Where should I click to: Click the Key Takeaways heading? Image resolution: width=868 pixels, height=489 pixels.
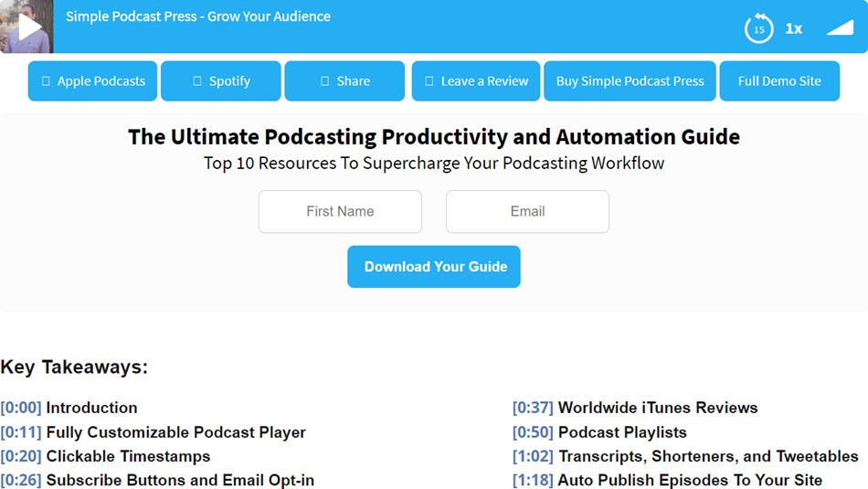pos(74,367)
